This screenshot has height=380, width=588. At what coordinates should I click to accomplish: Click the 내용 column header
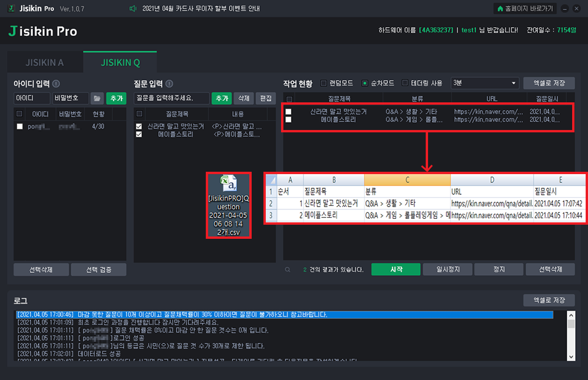(238, 114)
